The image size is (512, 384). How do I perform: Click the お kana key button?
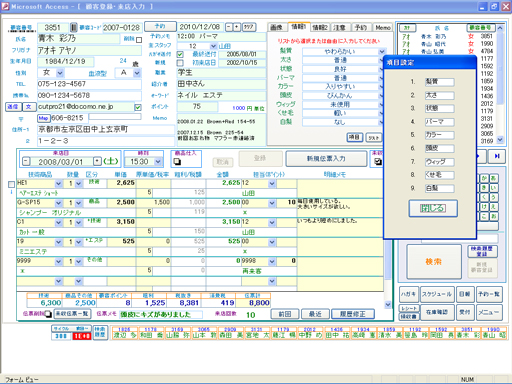point(493,216)
